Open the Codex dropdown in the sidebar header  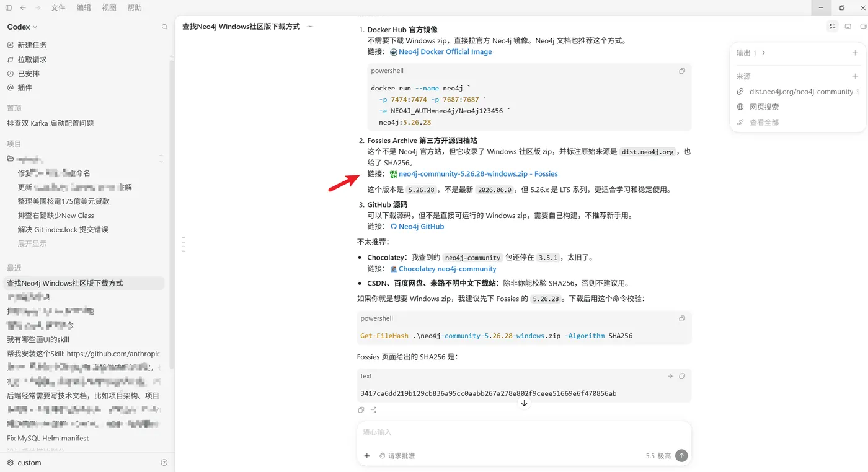(22, 27)
